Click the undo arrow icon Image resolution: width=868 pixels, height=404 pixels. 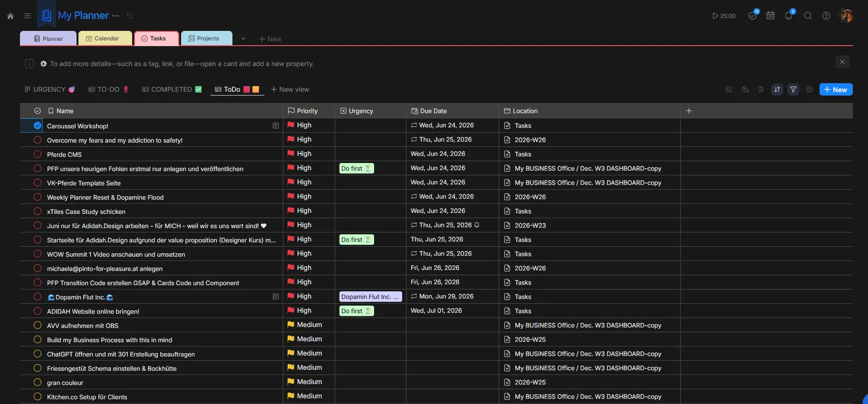[130, 16]
